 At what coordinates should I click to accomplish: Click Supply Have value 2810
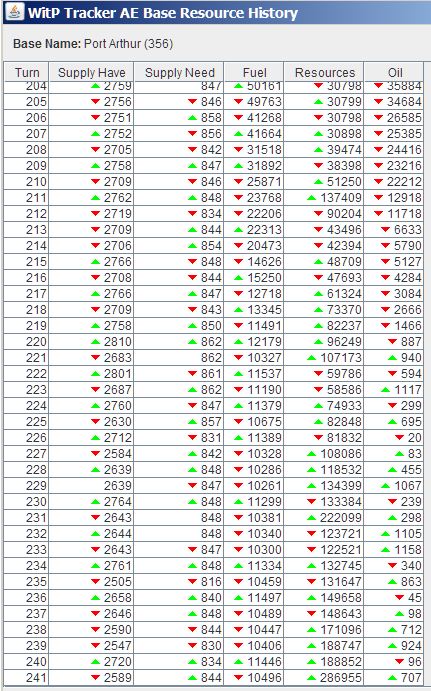(x=117, y=342)
